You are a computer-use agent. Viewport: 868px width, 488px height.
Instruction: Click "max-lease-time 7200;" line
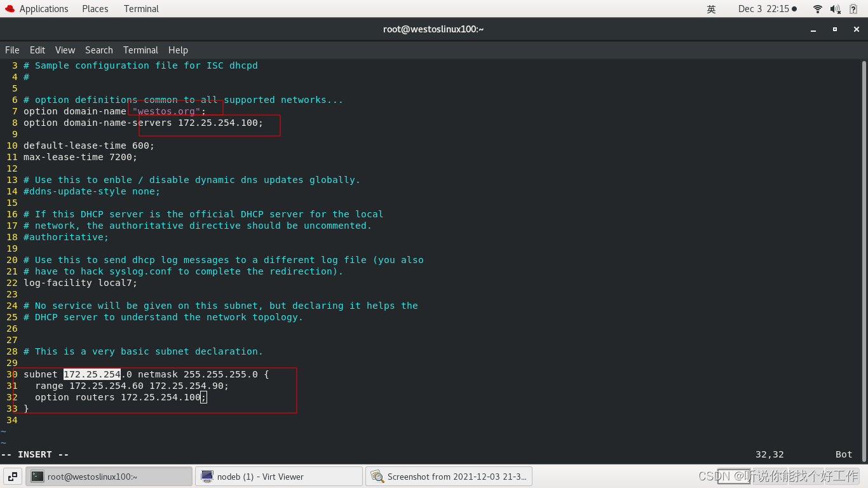tap(80, 157)
